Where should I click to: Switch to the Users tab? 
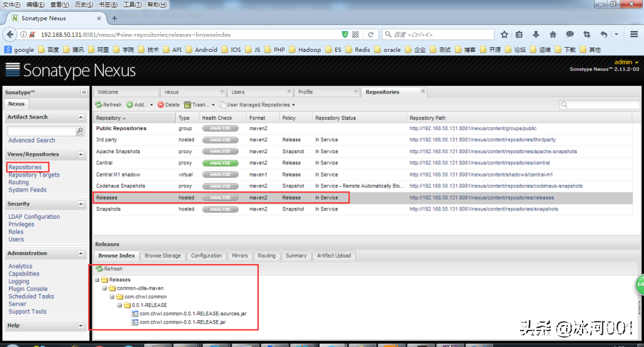[260, 92]
